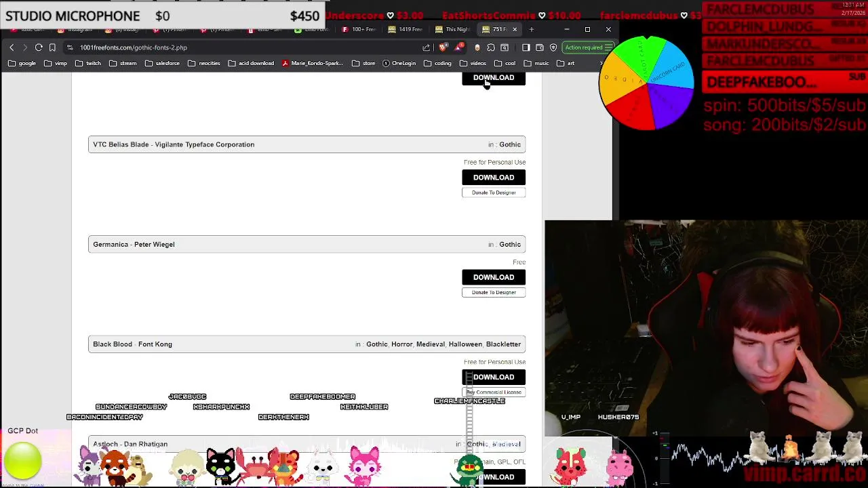868x488 pixels.
Task: Donate to the Germanica designer
Action: click(x=494, y=292)
